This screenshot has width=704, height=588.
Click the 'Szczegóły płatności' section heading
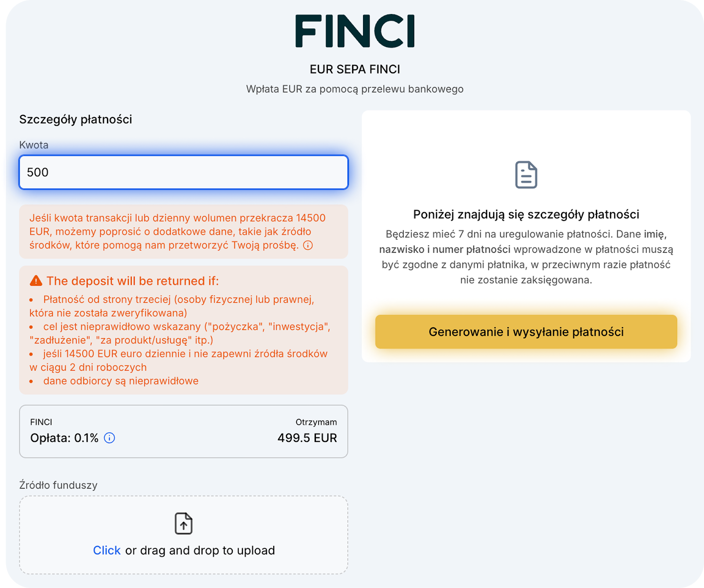(x=76, y=119)
